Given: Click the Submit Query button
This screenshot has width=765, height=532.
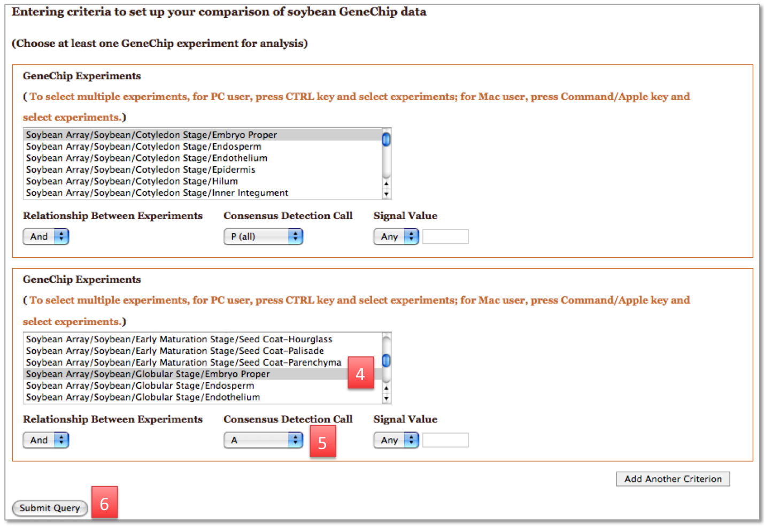Looking at the screenshot, I should 50,508.
